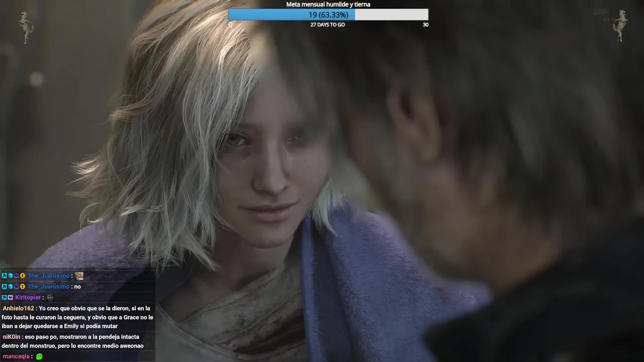Click the gold number-1 badge on the 'no' message

pyautogui.click(x=22, y=287)
